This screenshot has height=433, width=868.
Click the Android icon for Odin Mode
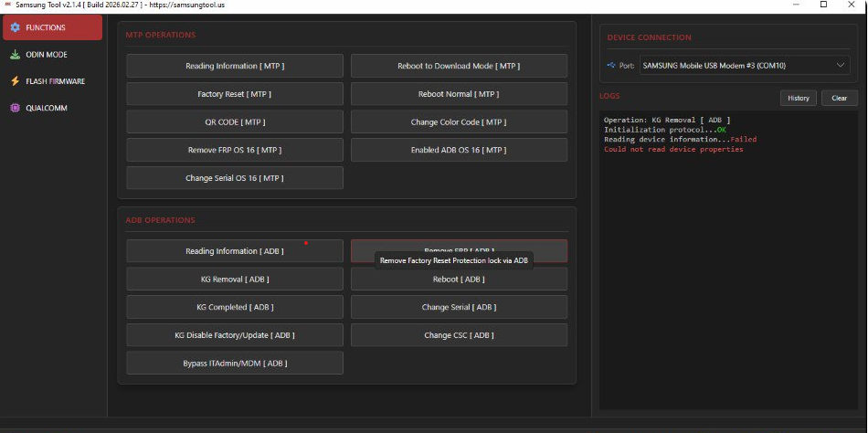click(15, 55)
